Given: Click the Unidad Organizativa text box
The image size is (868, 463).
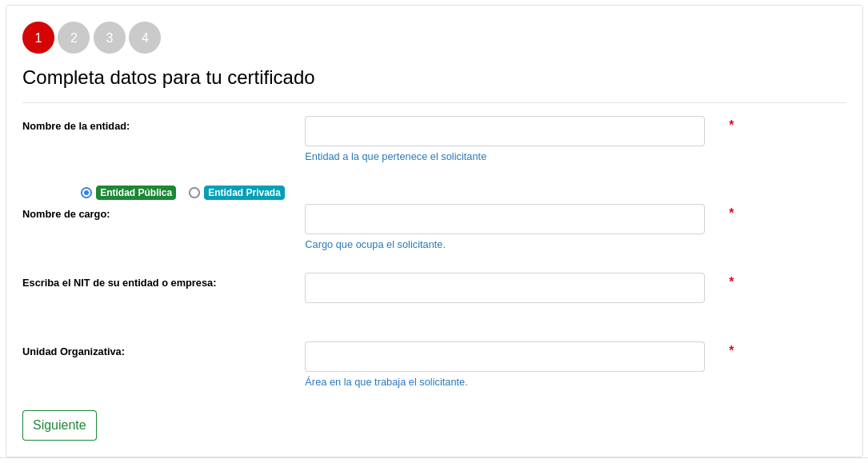Looking at the screenshot, I should [504, 357].
